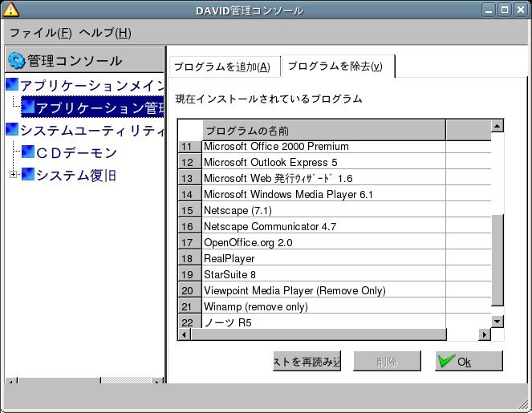Open the ファイル(F) menu
The image size is (532, 413).
coord(41,33)
